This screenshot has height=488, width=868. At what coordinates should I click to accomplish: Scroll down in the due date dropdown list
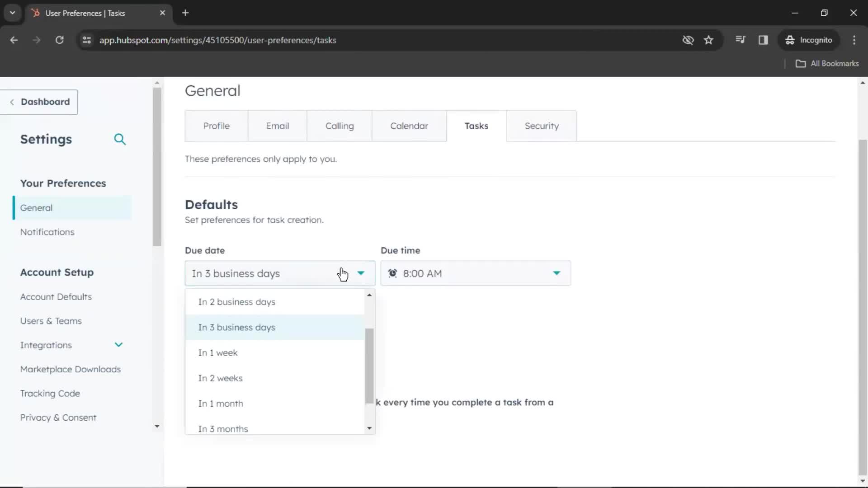pos(369,428)
